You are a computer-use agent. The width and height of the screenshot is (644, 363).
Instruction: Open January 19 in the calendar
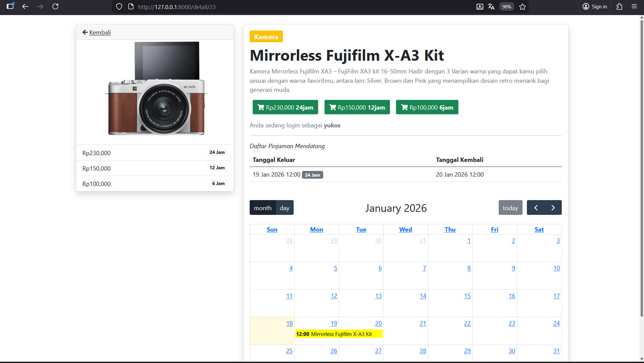click(334, 323)
